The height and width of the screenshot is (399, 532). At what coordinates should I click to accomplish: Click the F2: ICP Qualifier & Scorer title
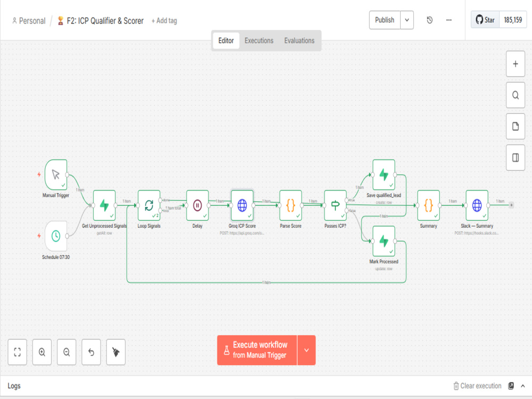pos(105,21)
